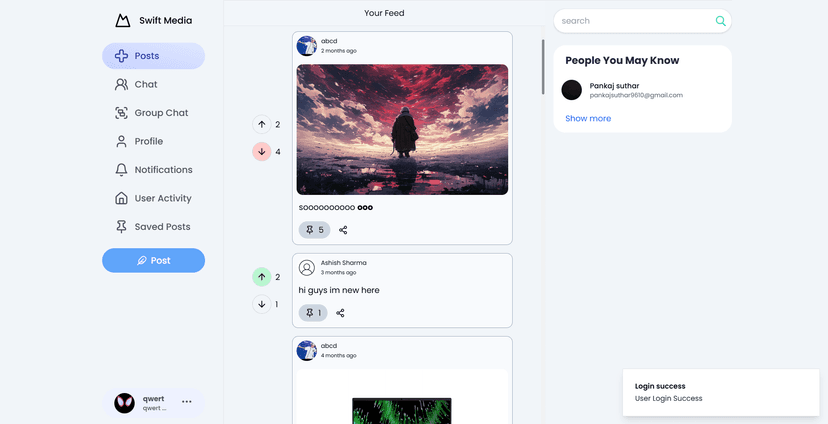Viewport: 828px width, 424px height.
Task: Click abcd's avatar on 4 months ago post
Action: pyautogui.click(x=307, y=351)
